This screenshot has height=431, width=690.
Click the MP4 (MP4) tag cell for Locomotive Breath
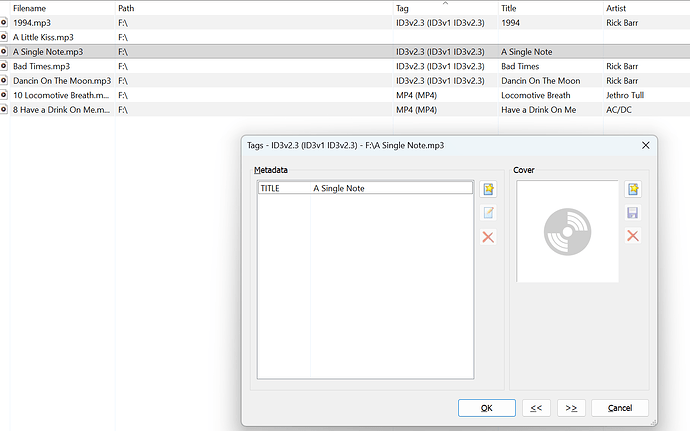[x=416, y=96]
